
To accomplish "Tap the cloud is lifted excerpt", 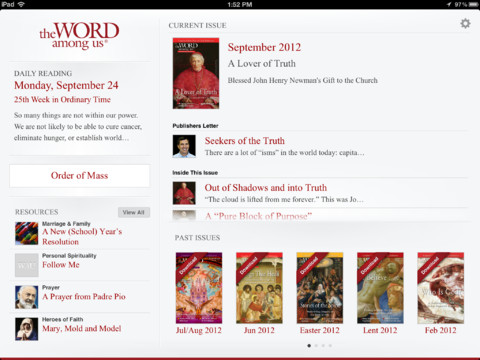I will 284,200.
